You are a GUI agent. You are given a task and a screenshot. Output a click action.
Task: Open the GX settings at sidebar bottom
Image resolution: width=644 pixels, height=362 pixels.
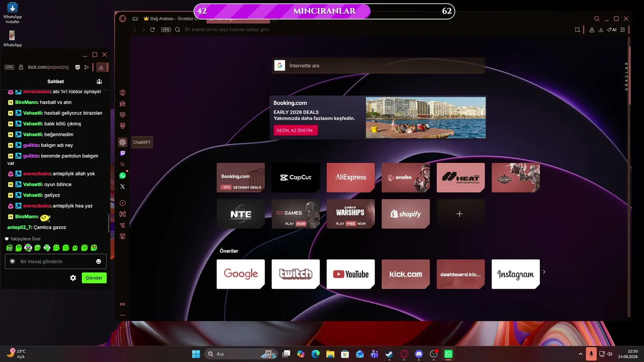tap(122, 304)
